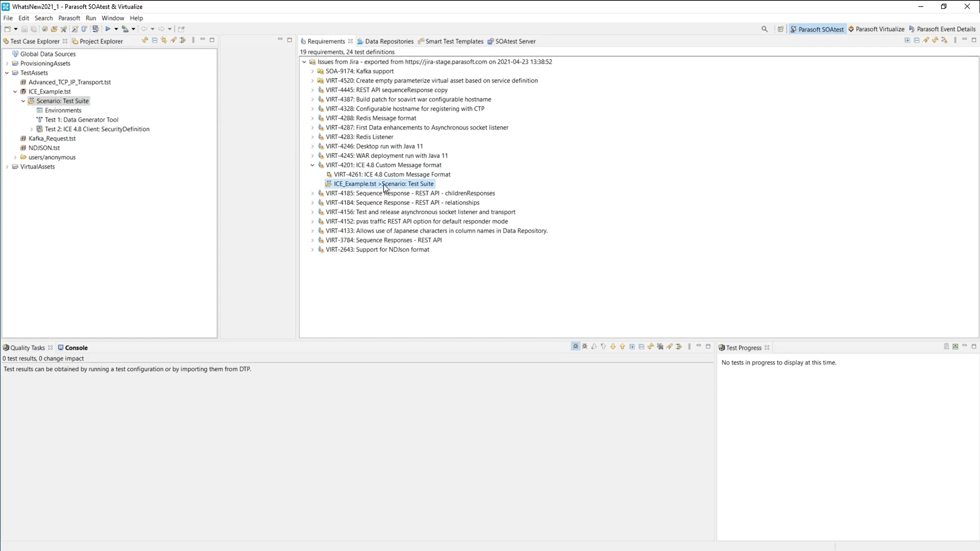The height and width of the screenshot is (551, 980).
Task: Click the open folder toolbar icon
Action: pyautogui.click(x=54, y=29)
